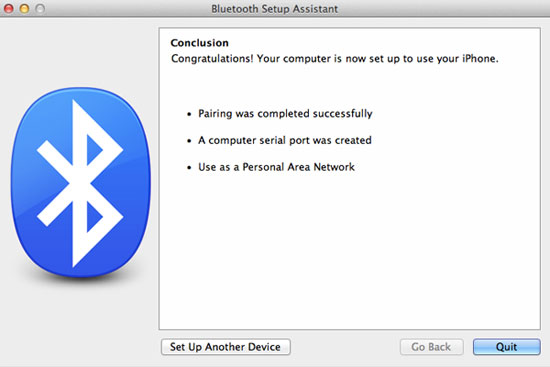This screenshot has width=550, height=367.
Task: Quit the Bluetooth Setup Assistant
Action: click(x=507, y=347)
